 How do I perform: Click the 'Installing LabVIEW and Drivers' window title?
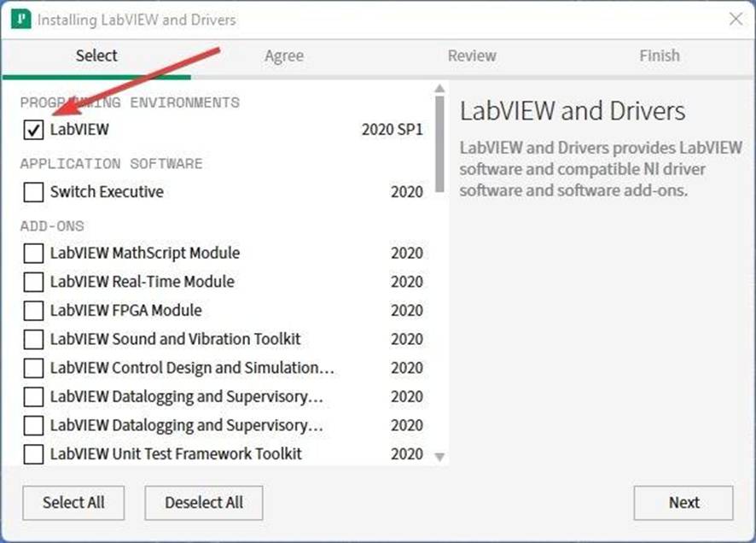click(137, 20)
